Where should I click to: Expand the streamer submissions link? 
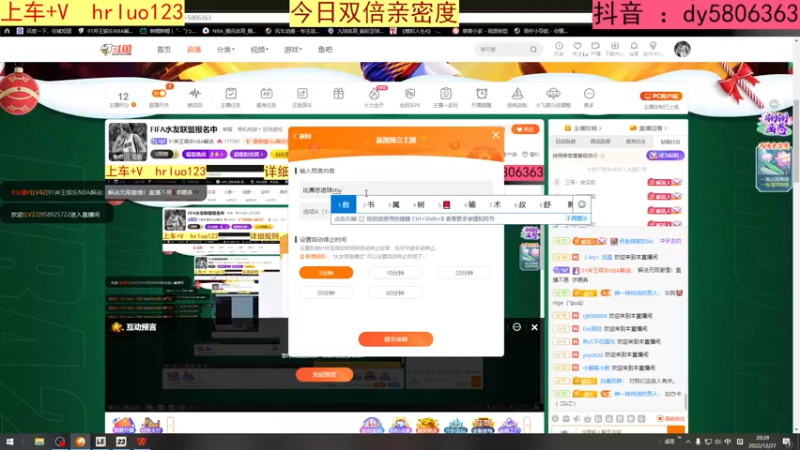tap(583, 128)
